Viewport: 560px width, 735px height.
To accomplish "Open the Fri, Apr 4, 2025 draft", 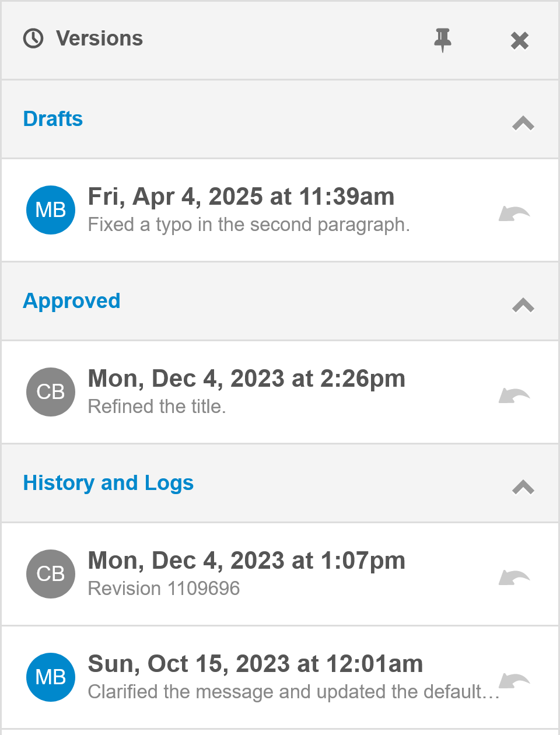I will coord(241,197).
